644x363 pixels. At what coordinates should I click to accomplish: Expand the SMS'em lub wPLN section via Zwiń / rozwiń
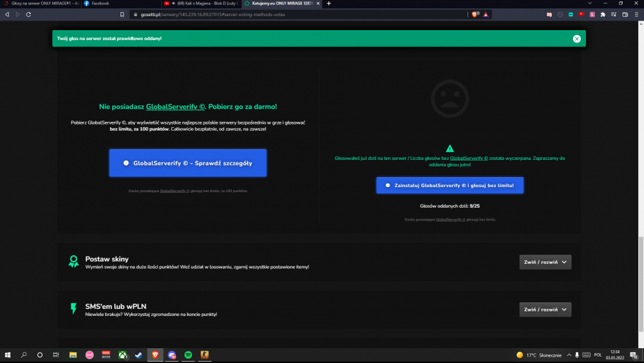[545, 309]
